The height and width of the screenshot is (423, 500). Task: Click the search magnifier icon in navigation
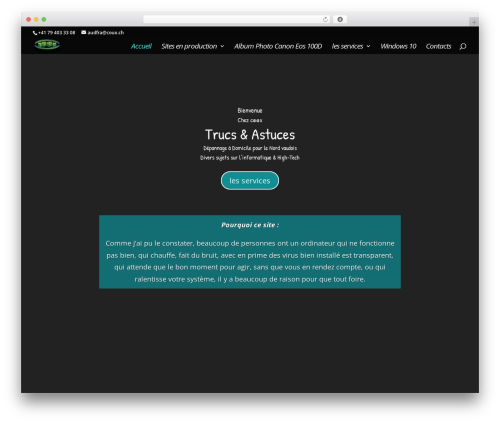(x=463, y=46)
